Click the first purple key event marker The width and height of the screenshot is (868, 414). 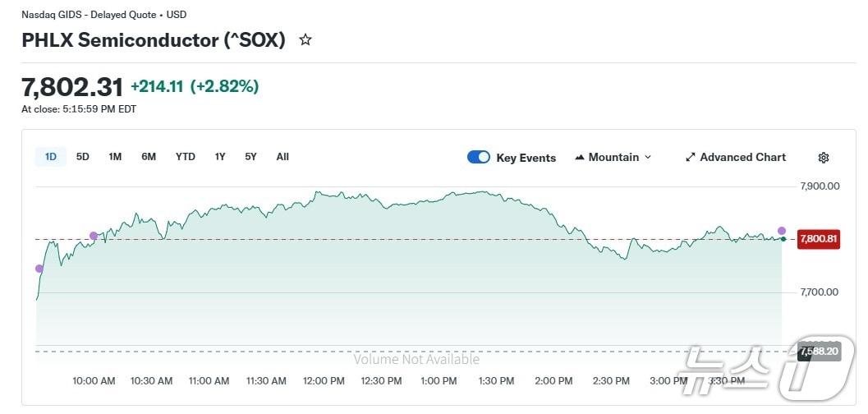[x=39, y=269]
